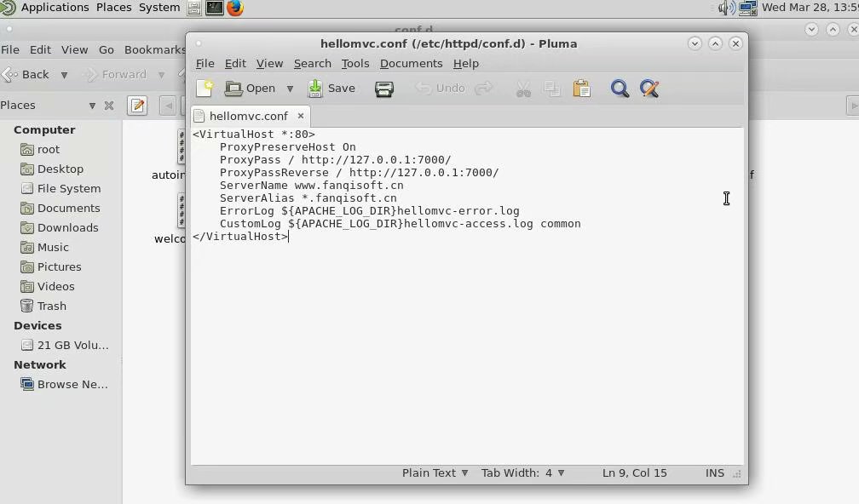Open 21 GB Volume device

(x=65, y=346)
